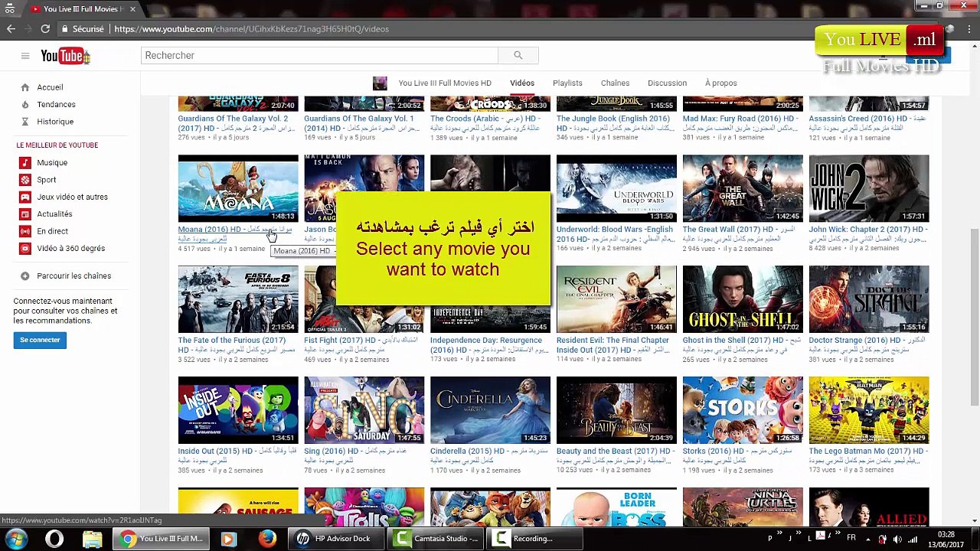Open the Storks thumbnail
This screenshot has height=551, width=980.
coord(743,410)
